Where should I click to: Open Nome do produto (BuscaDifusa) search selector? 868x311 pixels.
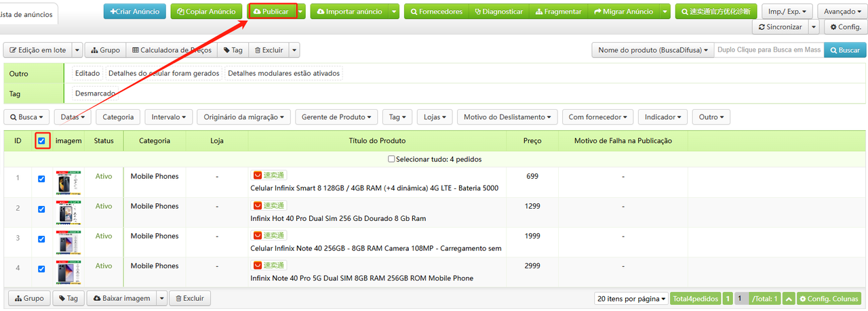pyautogui.click(x=653, y=50)
